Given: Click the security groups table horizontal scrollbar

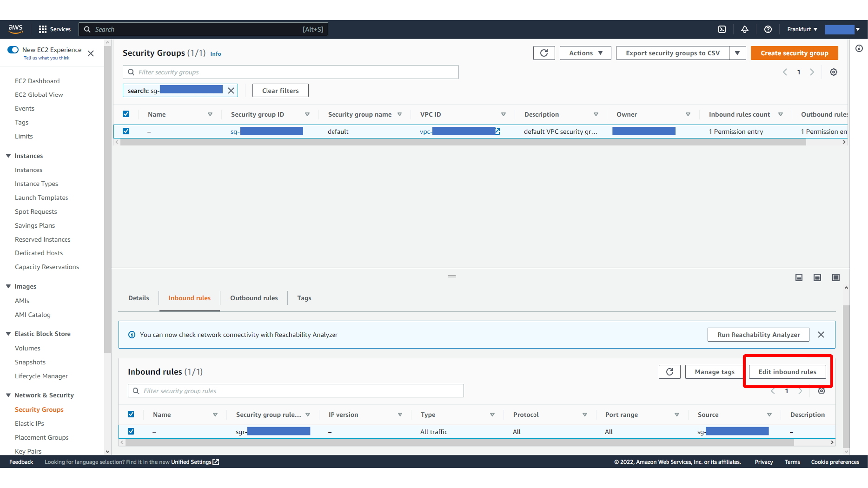Looking at the screenshot, I should click(x=463, y=142).
